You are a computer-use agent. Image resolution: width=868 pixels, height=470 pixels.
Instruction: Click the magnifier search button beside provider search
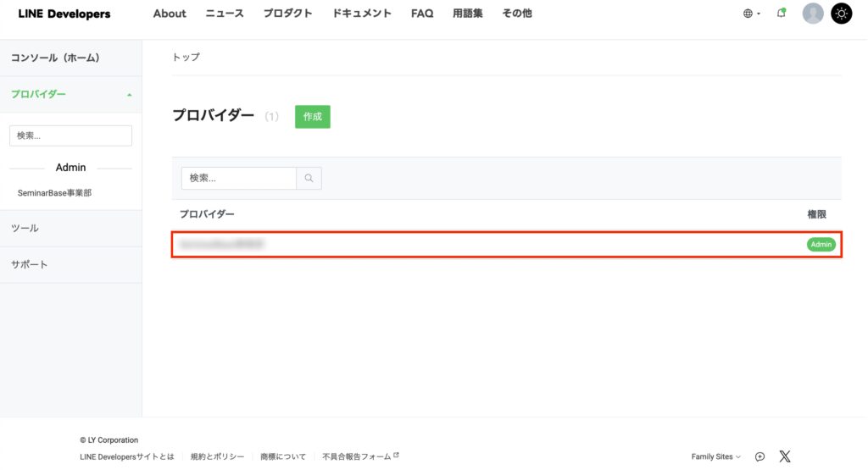coord(309,178)
